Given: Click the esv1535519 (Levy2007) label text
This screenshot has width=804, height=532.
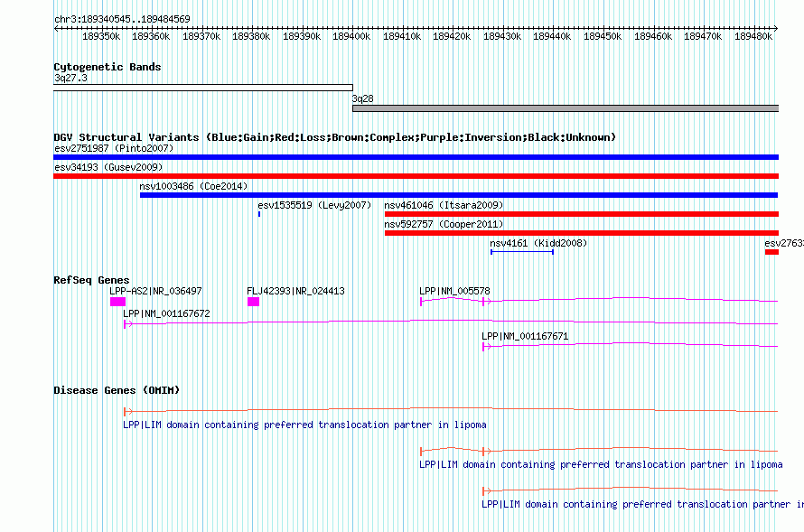Looking at the screenshot, I should 315,206.
